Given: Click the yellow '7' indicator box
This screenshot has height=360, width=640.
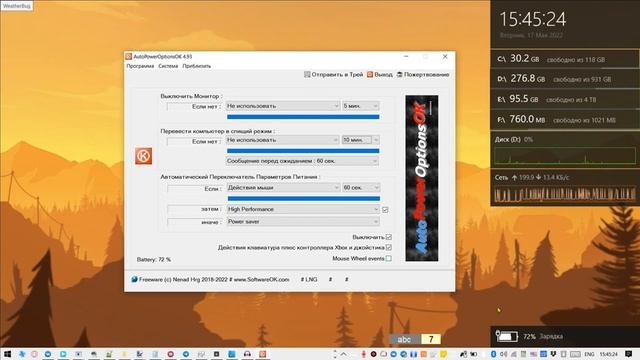Looking at the screenshot, I should pyautogui.click(x=431, y=339).
